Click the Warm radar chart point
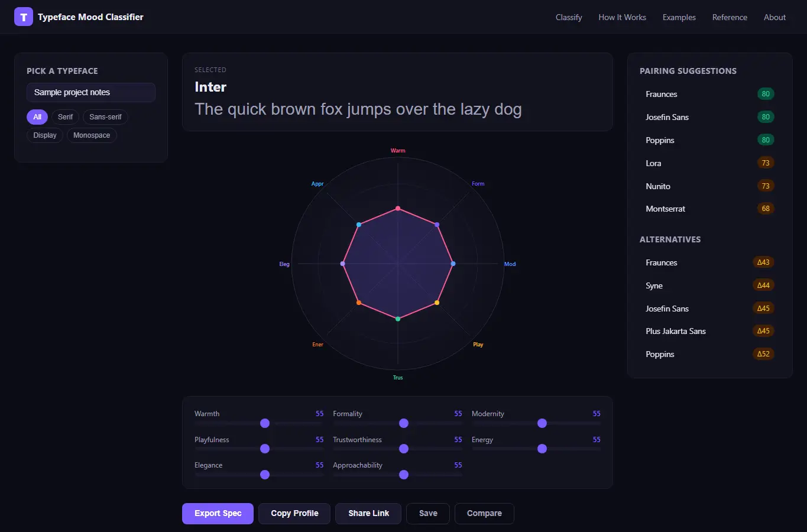The height and width of the screenshot is (532, 807). pyautogui.click(x=398, y=208)
